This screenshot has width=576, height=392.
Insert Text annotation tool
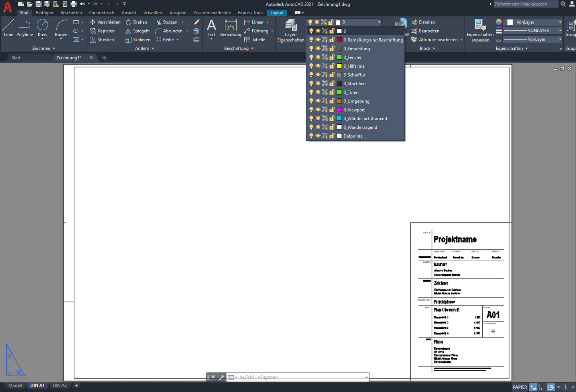pos(211,28)
